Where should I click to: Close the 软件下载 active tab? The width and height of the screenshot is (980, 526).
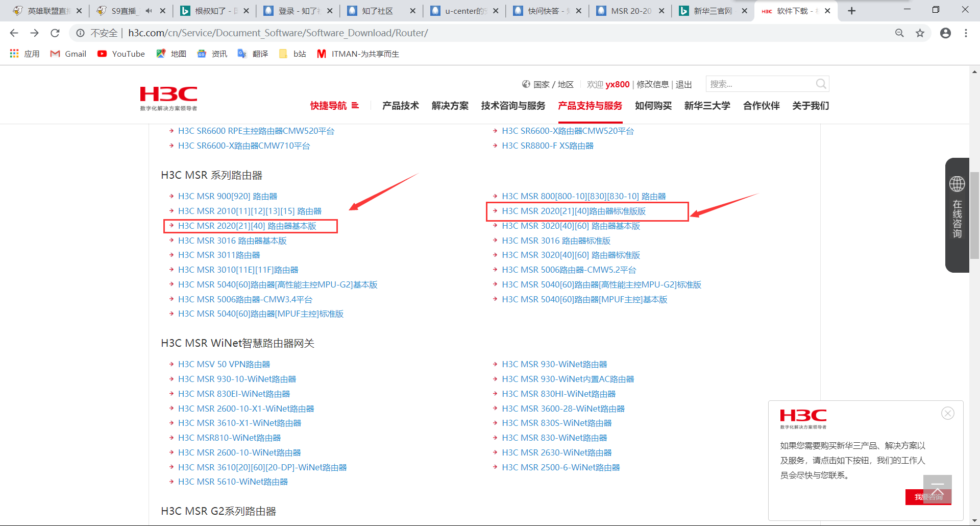827,11
